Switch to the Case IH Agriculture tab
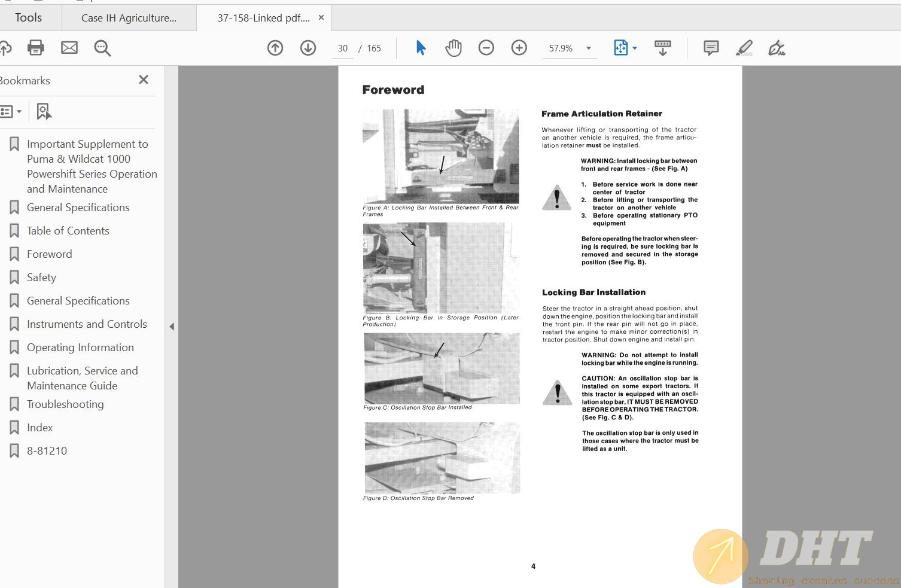The image size is (901, 588). pos(129,18)
